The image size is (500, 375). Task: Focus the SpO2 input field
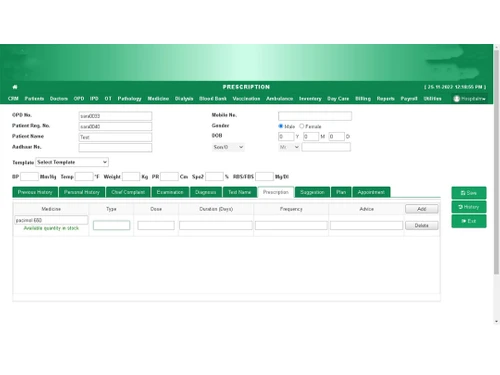point(214,177)
